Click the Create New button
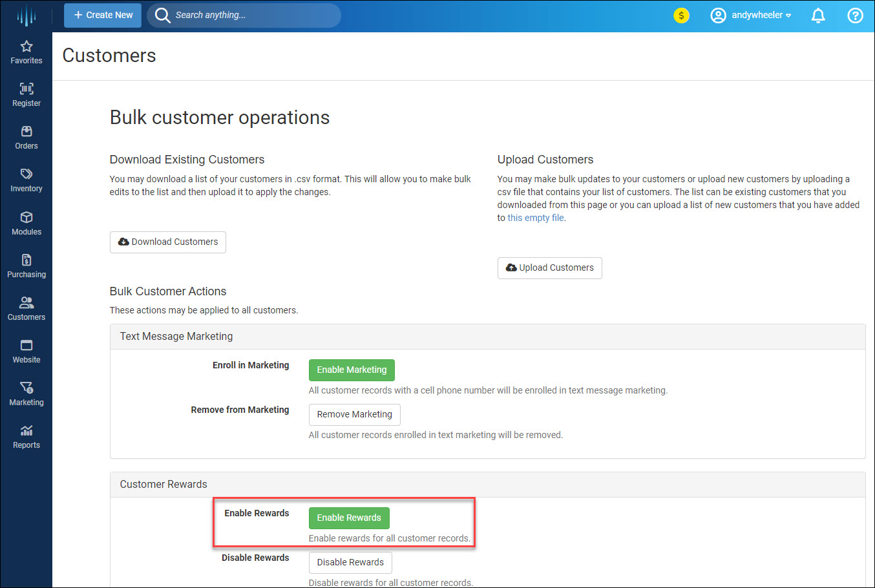Image resolution: width=875 pixels, height=588 pixels. (103, 16)
